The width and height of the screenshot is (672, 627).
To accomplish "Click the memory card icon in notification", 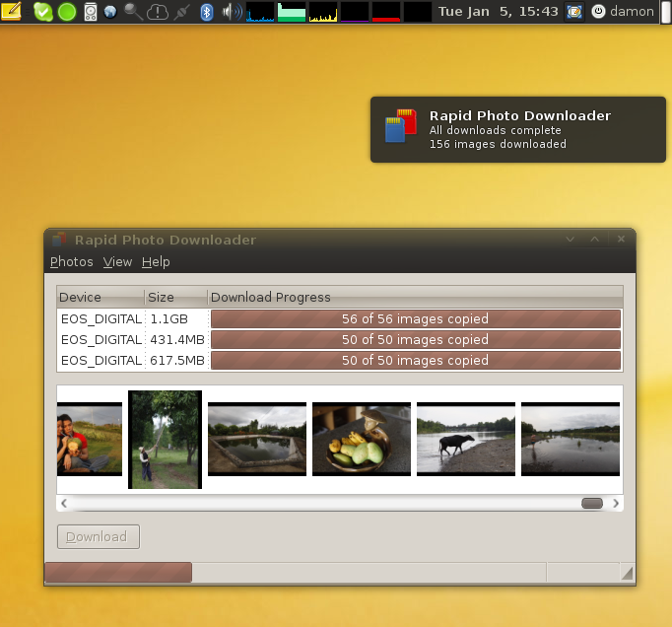I will (x=400, y=126).
